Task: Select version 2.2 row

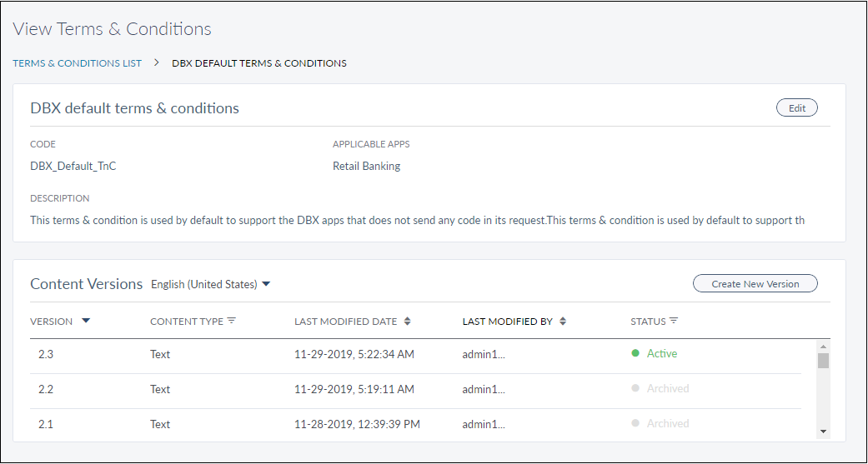Action: pyautogui.click(x=46, y=389)
